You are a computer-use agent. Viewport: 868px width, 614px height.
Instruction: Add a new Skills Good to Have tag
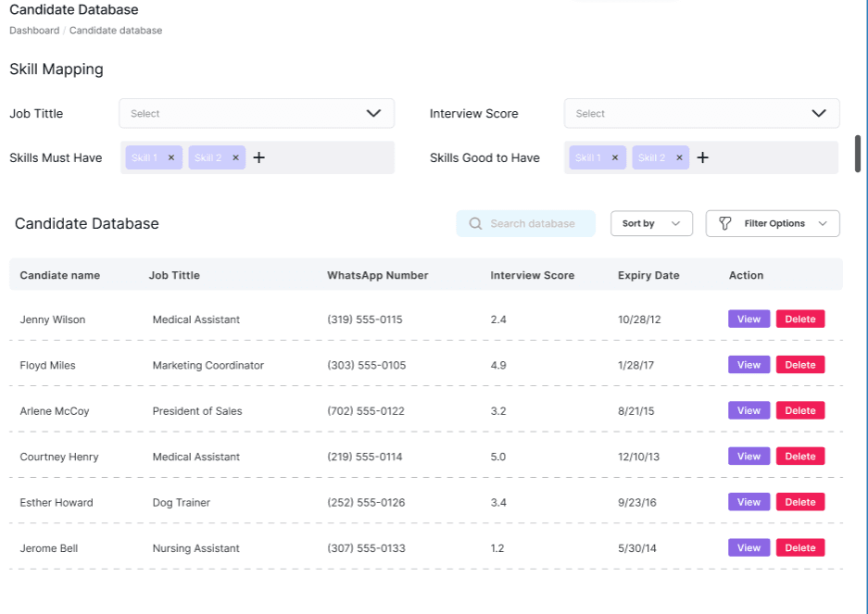[703, 158]
